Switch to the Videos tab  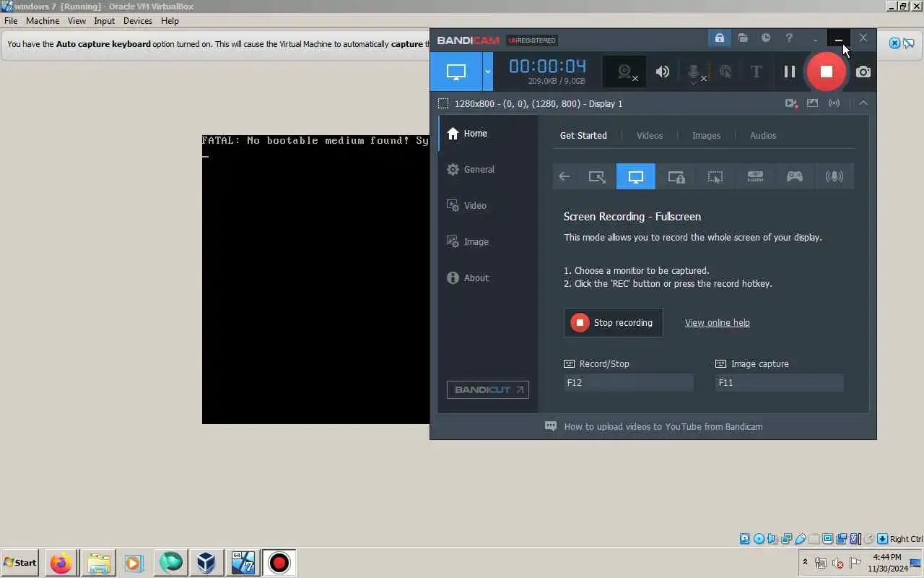coord(650,135)
